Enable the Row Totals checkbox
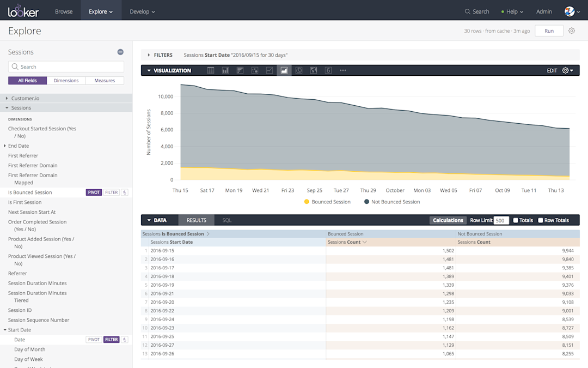Image resolution: width=588 pixels, height=368 pixels. pyautogui.click(x=541, y=220)
